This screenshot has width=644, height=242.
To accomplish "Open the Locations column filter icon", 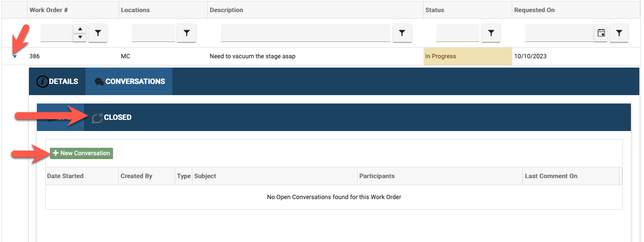I will [187, 33].
